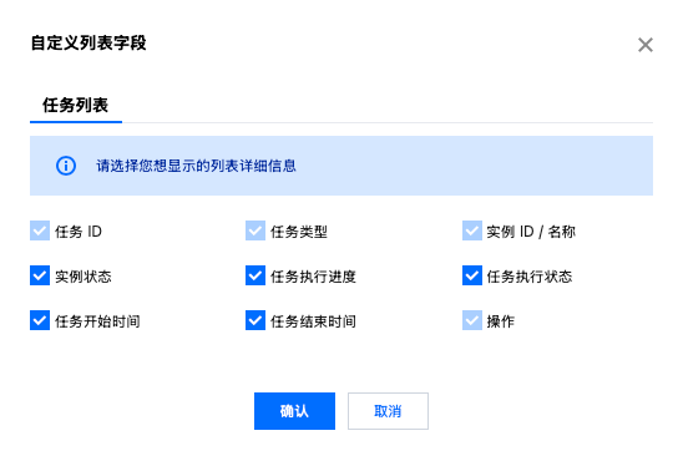Click the 任务执行进度 label text
This screenshot has height=452, width=678.
click(x=313, y=277)
